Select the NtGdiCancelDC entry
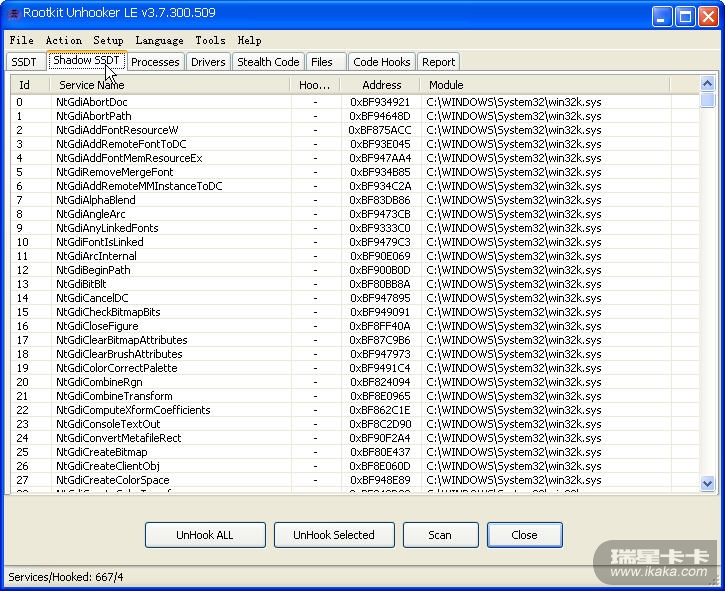 coord(355,298)
